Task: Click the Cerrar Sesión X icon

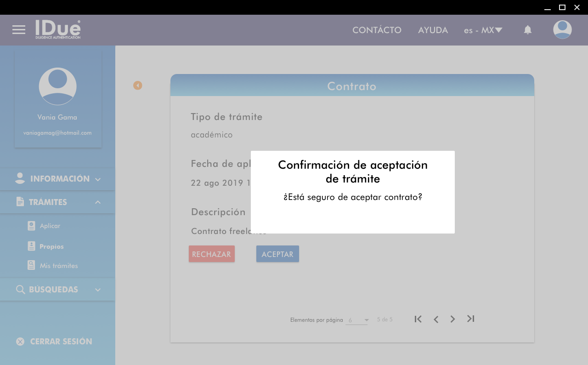Action: coord(20,342)
